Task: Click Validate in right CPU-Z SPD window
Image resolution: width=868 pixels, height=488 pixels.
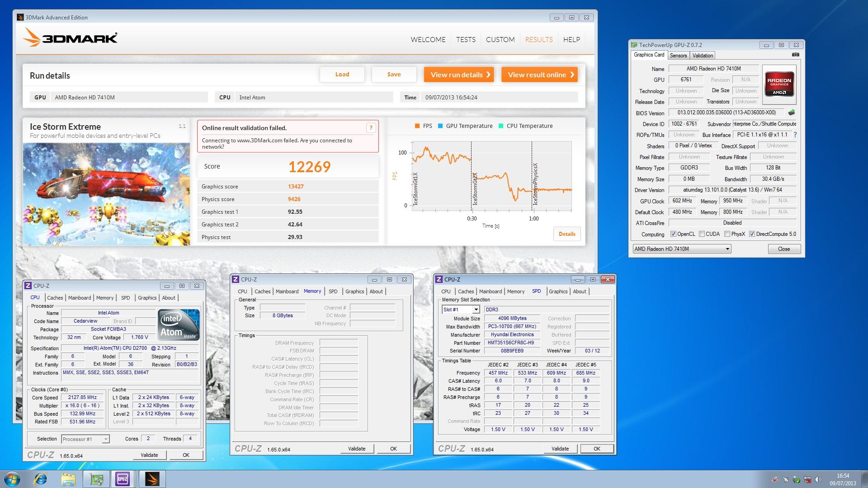Action: (560, 449)
